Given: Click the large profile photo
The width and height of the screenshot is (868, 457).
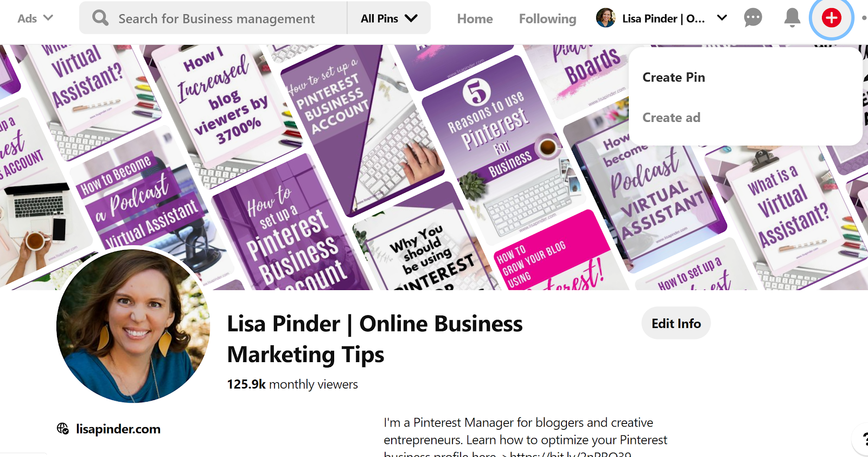Looking at the screenshot, I should [x=133, y=326].
